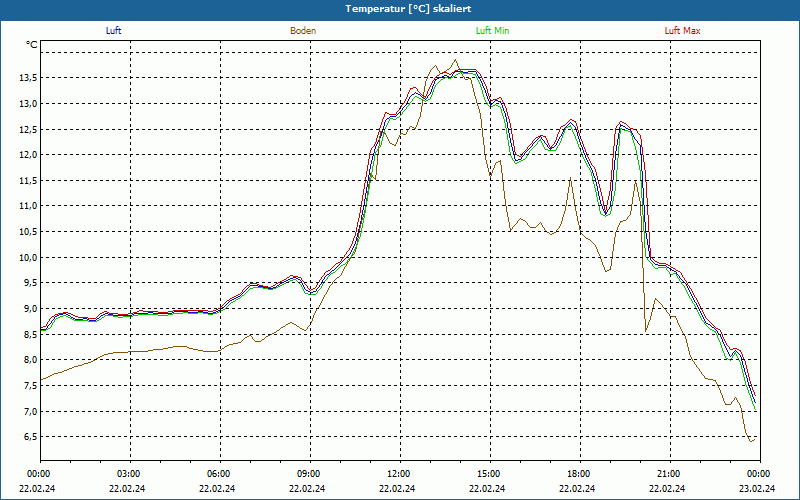This screenshot has height=500, width=800.
Task: Click the '13,5' y-axis value
Action: (29, 78)
